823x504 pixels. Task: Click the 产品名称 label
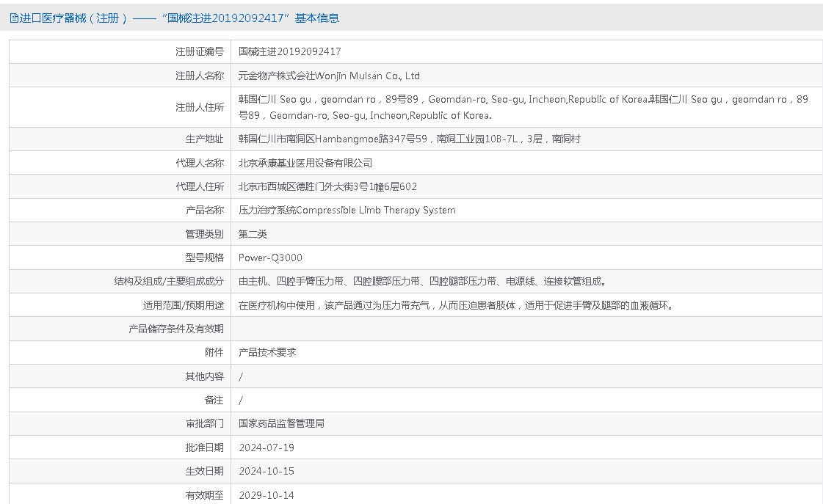pyautogui.click(x=204, y=210)
